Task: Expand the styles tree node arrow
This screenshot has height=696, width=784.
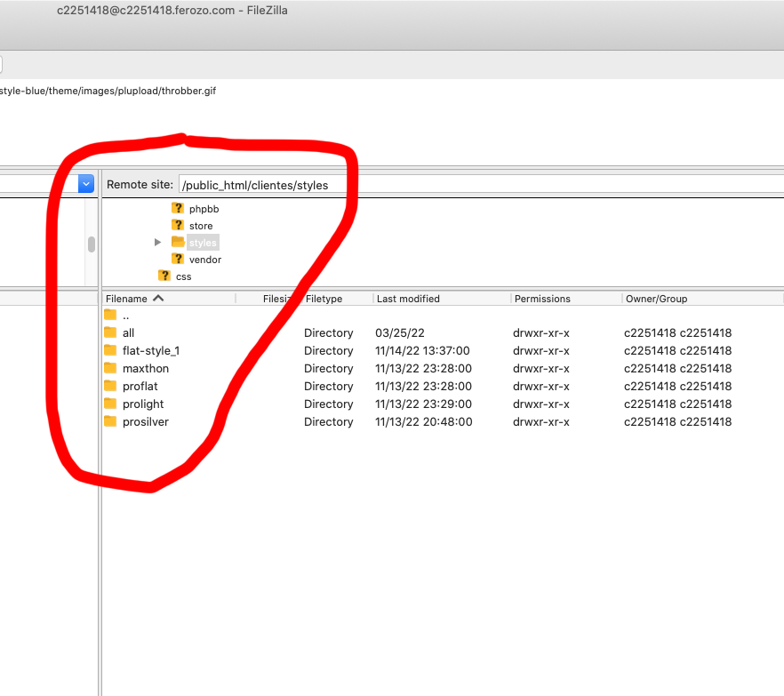Action: pyautogui.click(x=158, y=242)
